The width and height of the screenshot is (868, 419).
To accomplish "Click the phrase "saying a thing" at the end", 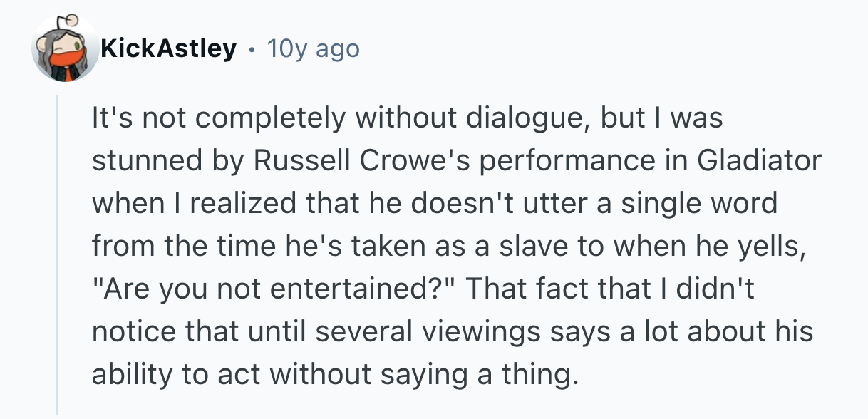I will pyautogui.click(x=495, y=373).
